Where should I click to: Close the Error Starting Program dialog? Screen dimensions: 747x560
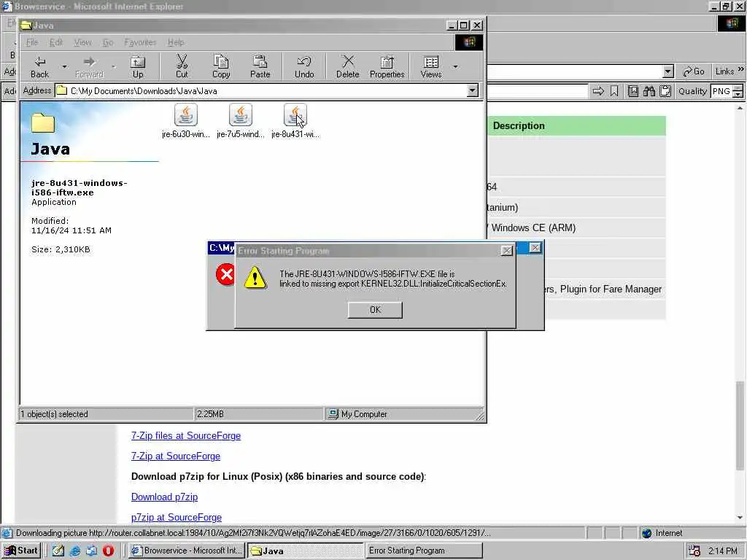tap(507, 251)
